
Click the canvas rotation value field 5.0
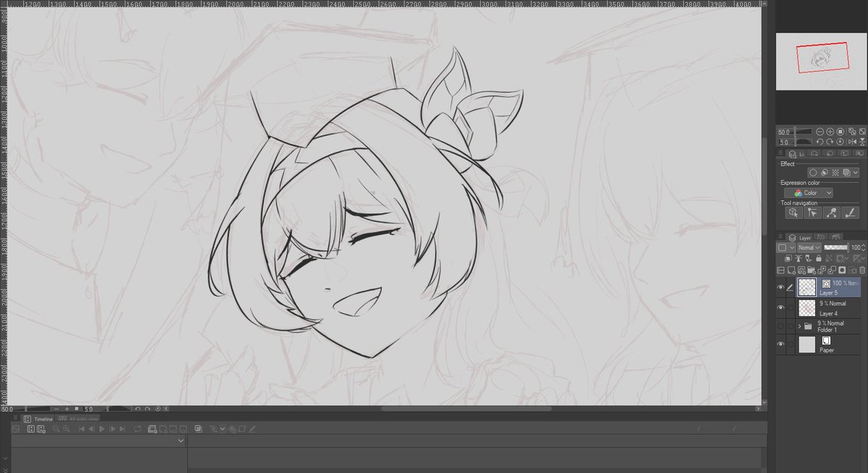89,409
